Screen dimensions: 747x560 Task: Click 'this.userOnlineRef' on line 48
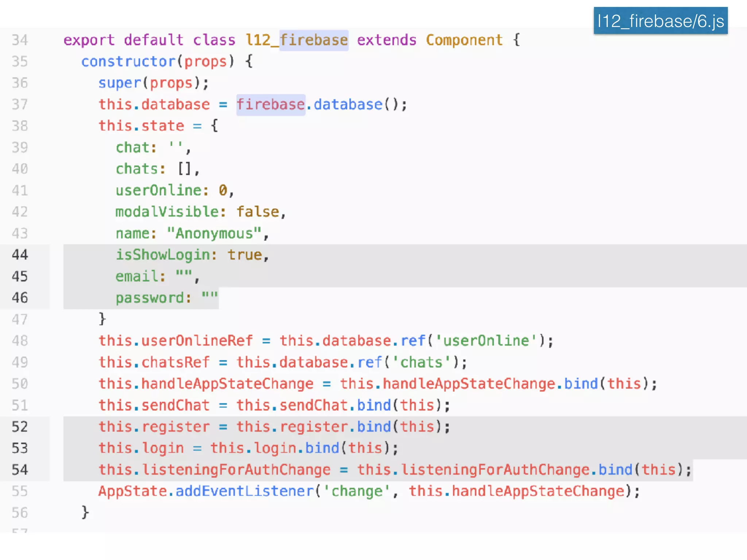tap(175, 341)
